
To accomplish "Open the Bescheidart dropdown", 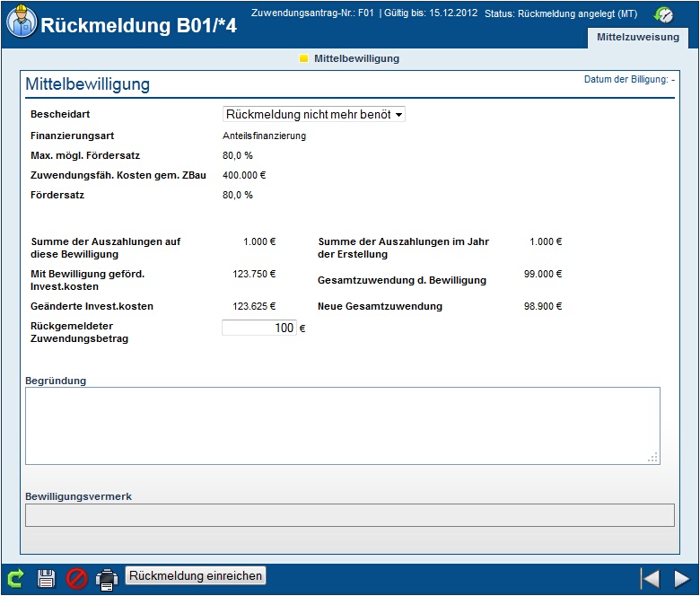I will (x=314, y=114).
